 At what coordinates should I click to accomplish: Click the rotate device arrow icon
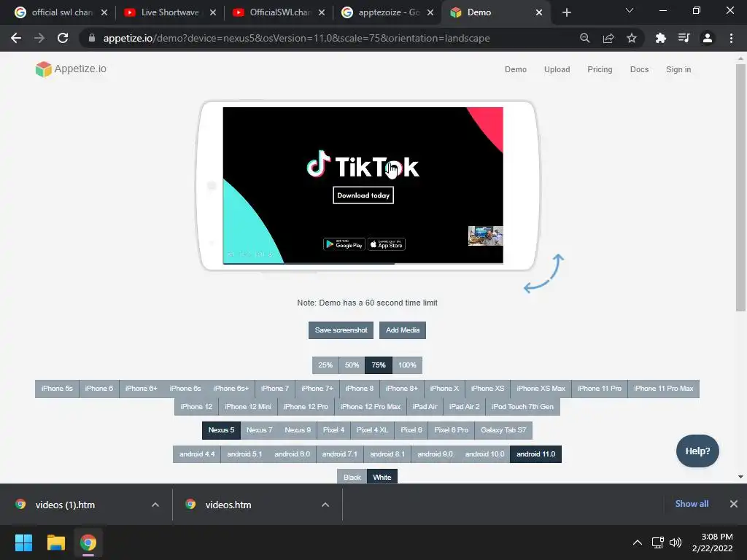click(x=544, y=273)
